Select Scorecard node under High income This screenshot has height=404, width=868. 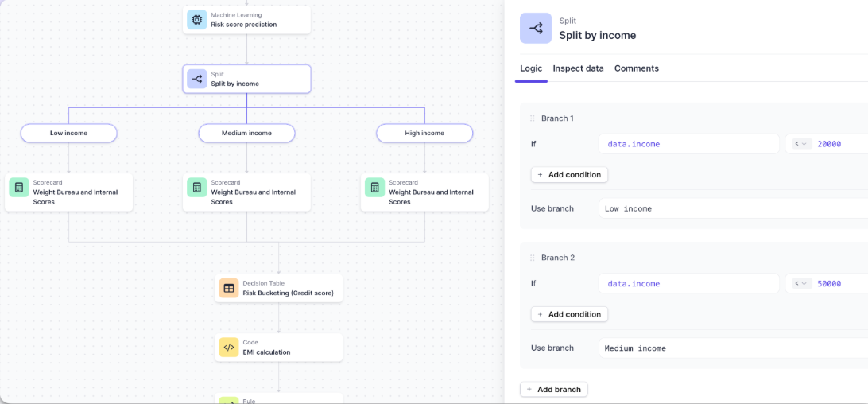[x=424, y=192]
